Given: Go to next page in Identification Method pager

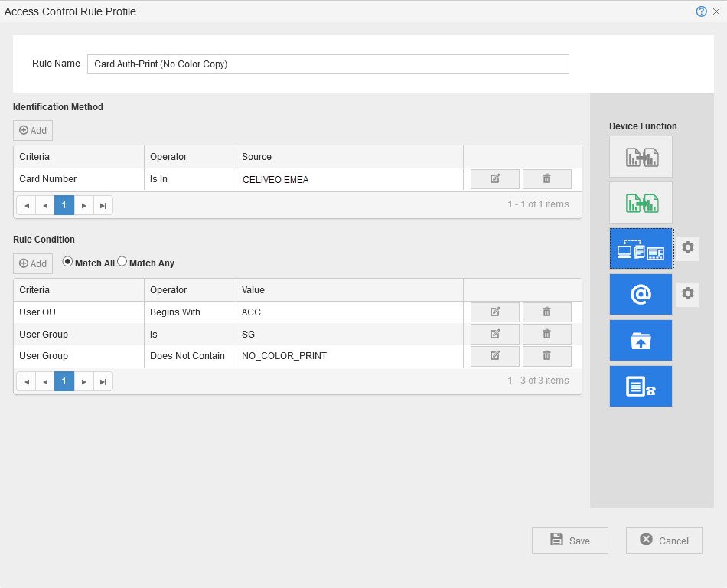Looking at the screenshot, I should (84, 205).
